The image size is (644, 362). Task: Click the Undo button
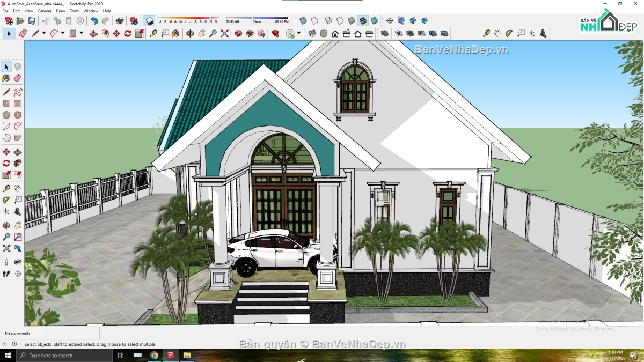[94, 21]
